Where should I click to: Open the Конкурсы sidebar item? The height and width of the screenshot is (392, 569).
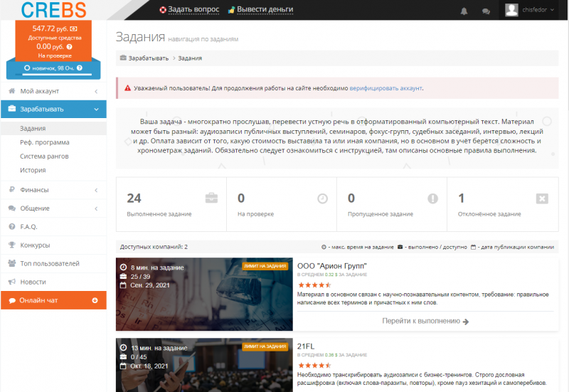54,245
